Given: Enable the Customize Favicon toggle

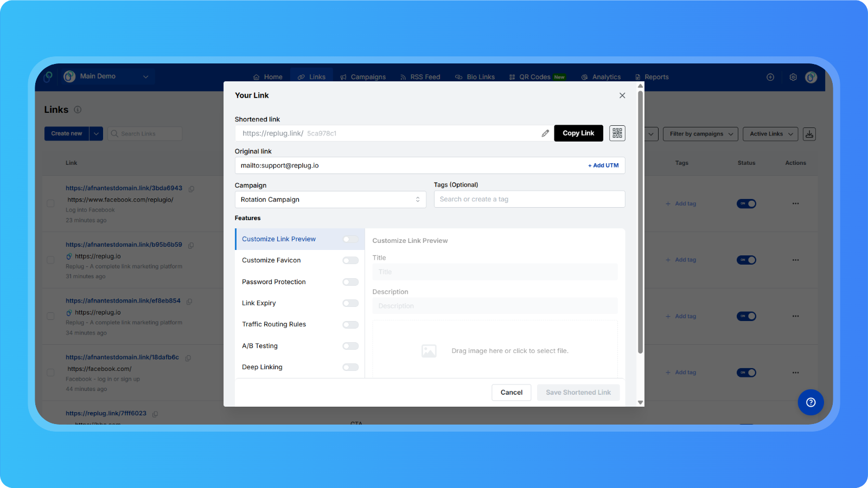Looking at the screenshot, I should click(x=350, y=261).
